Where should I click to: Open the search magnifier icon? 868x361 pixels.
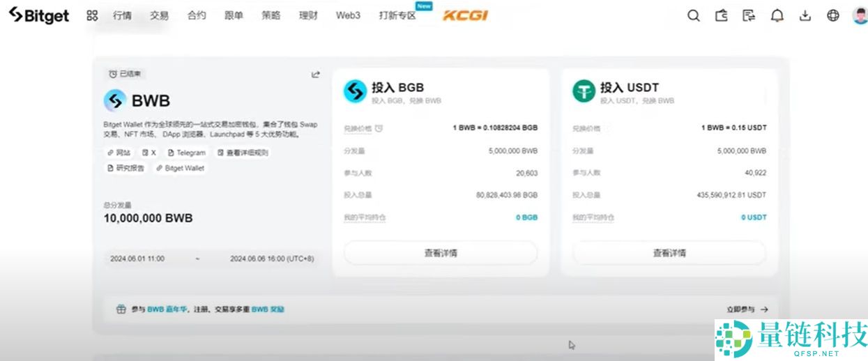click(x=693, y=15)
